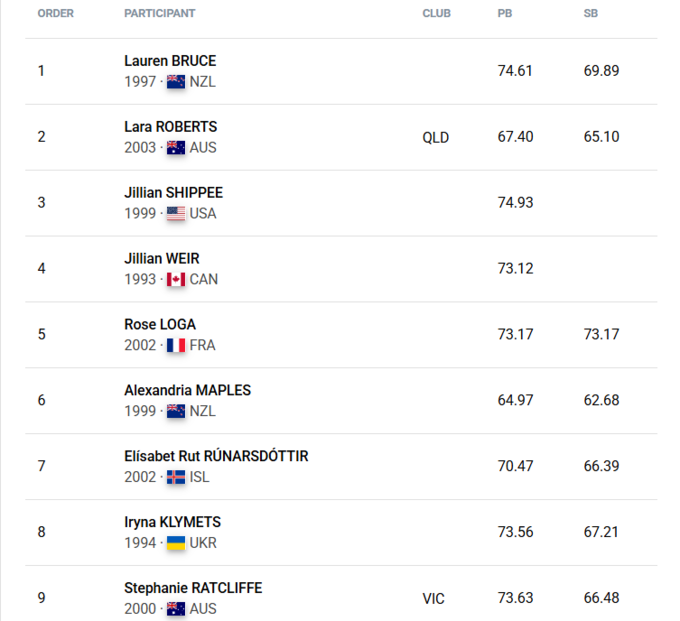
Task: Sort by the SB column header
Action: (591, 14)
